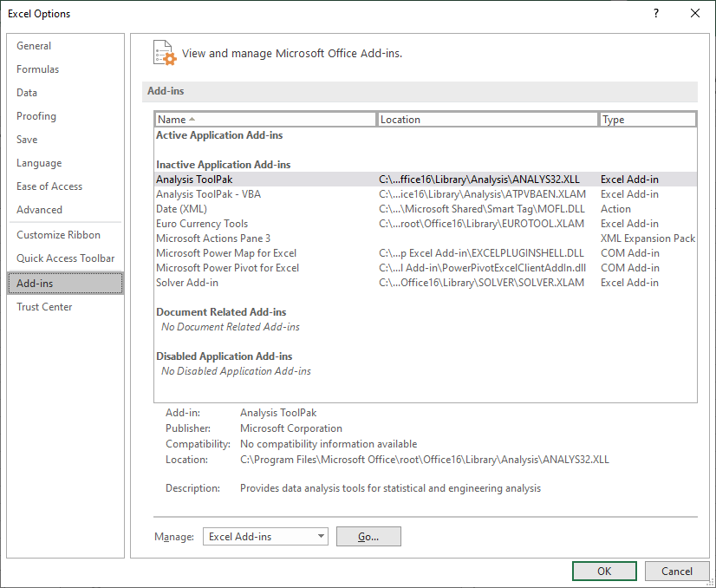716x588 pixels.
Task: Click the full ANALYS32.XLL location value
Action: click(x=424, y=459)
